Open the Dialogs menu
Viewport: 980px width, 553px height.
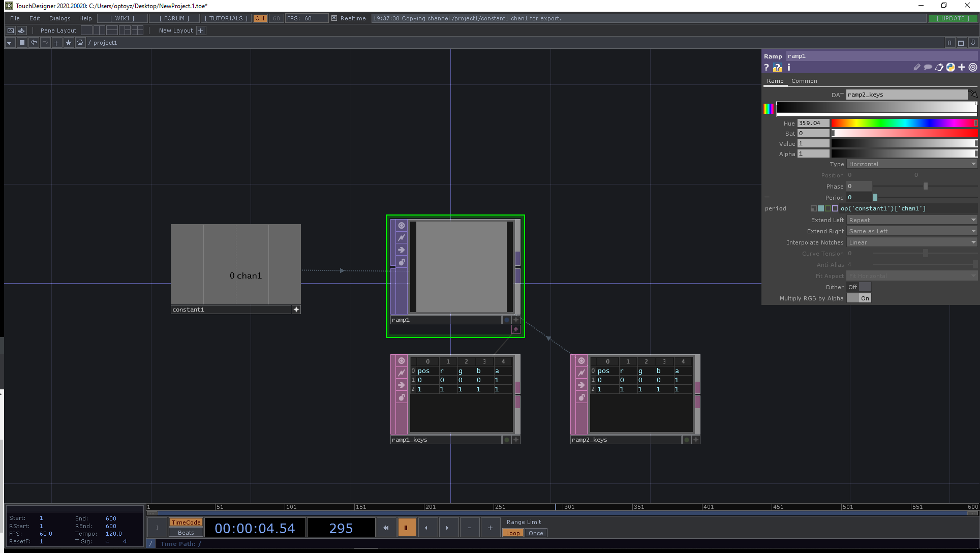point(59,18)
